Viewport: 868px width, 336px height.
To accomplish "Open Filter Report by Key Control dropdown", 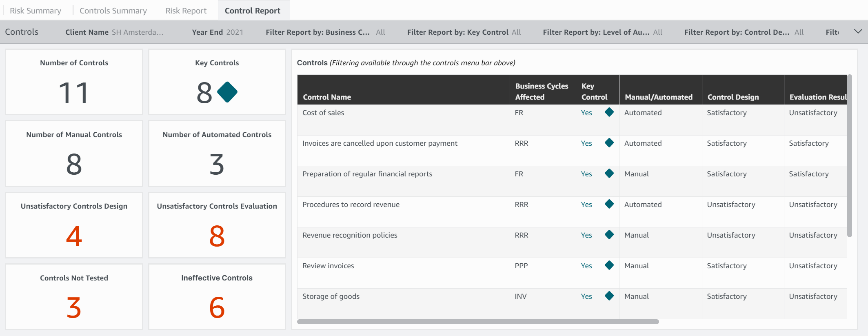I will [464, 32].
